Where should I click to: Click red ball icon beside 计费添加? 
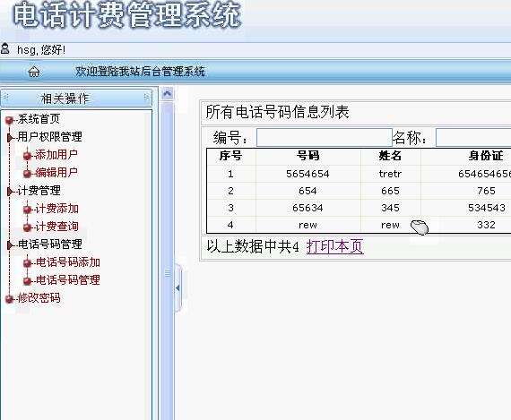coord(28,210)
